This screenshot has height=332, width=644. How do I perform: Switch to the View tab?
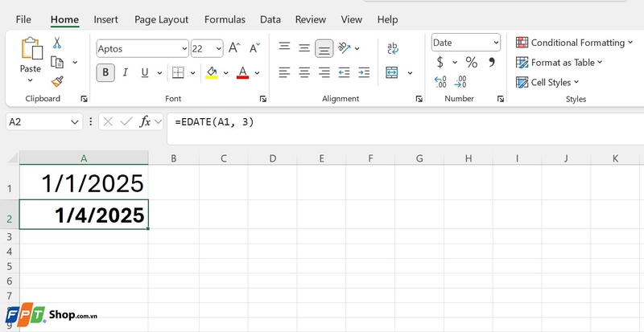coord(352,19)
